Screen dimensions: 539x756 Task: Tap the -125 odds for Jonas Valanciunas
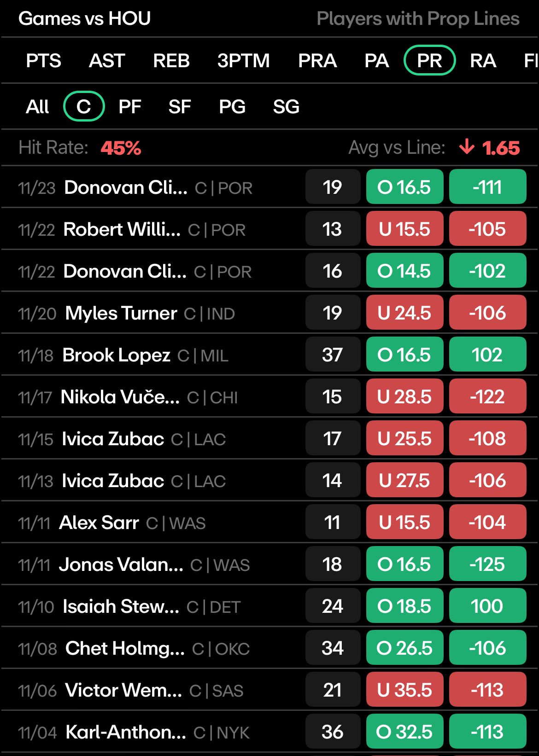[x=487, y=564]
